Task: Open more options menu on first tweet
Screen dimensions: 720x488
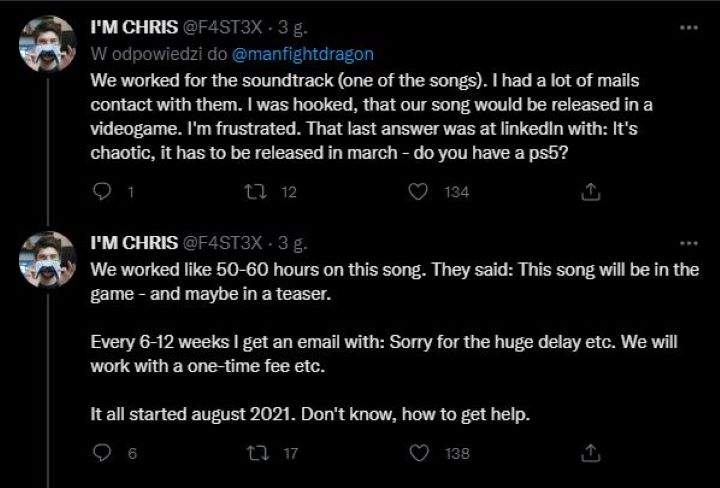Action: (689, 28)
